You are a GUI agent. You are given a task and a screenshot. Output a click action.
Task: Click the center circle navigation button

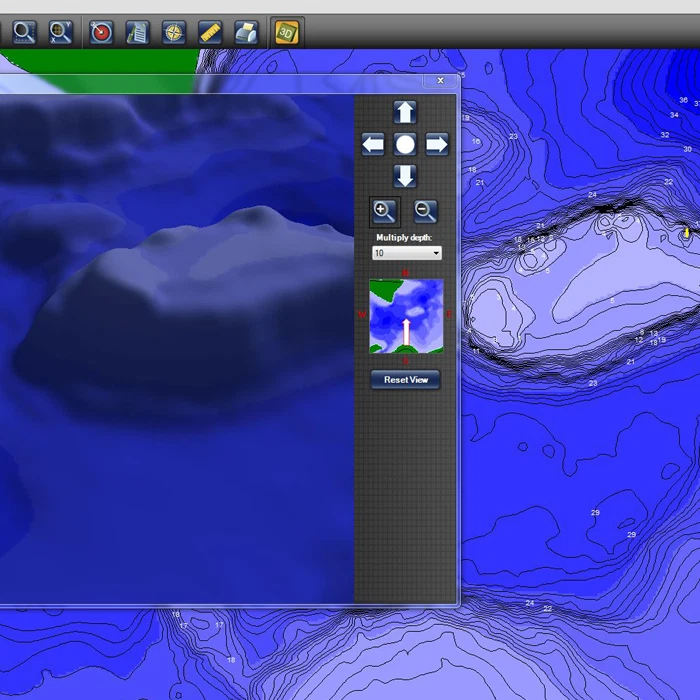(405, 145)
